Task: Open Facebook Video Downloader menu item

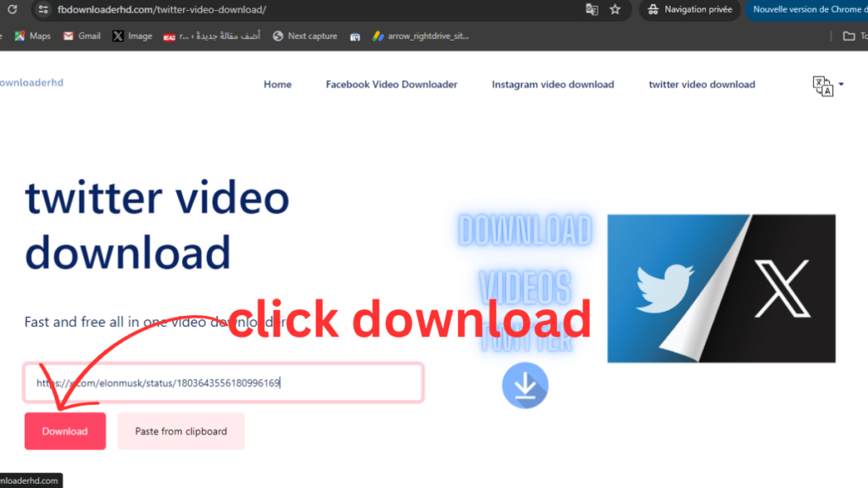Action: 392,84
